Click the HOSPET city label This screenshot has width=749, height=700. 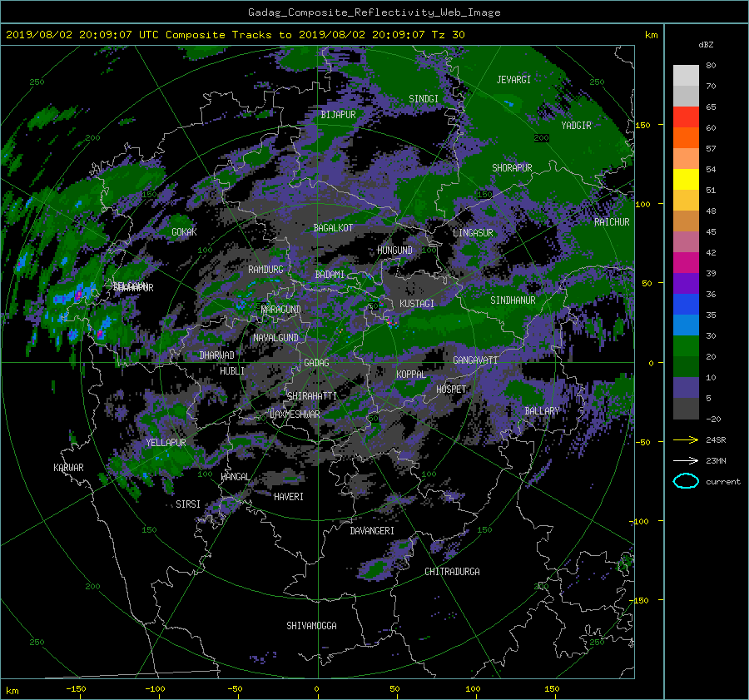451,390
